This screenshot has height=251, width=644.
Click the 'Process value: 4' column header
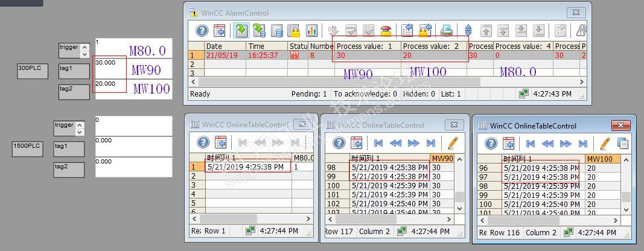[523, 46]
